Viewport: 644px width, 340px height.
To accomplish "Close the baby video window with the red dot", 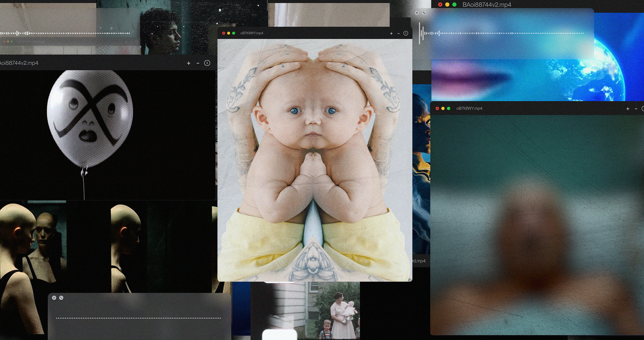I will coord(224,33).
